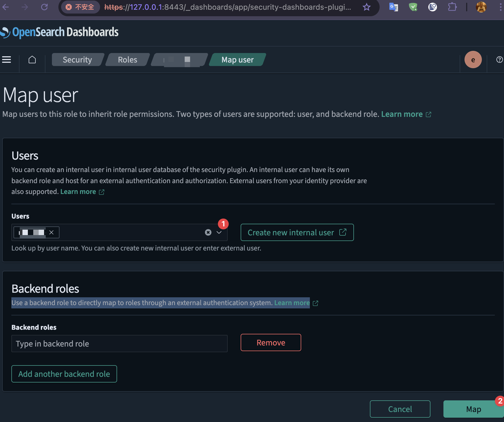This screenshot has width=504, height=422.
Task: Bookmark this page with the star icon
Action: tap(366, 7)
